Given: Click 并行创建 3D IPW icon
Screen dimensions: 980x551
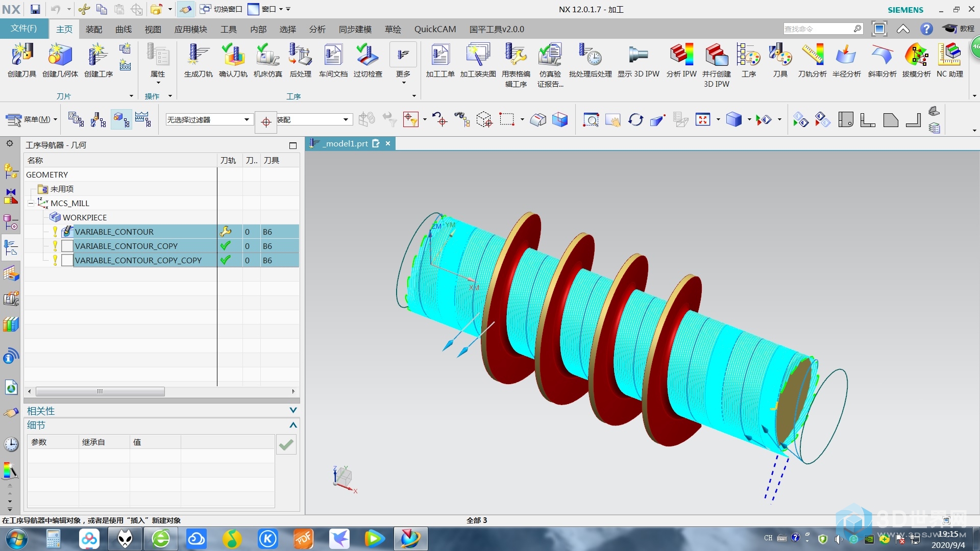Looking at the screenshot, I should [x=717, y=55].
